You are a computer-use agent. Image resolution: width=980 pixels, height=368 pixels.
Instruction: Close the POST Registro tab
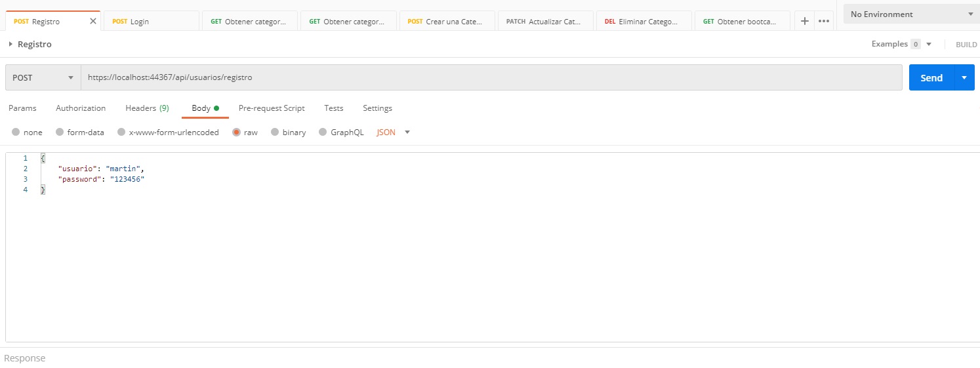92,21
